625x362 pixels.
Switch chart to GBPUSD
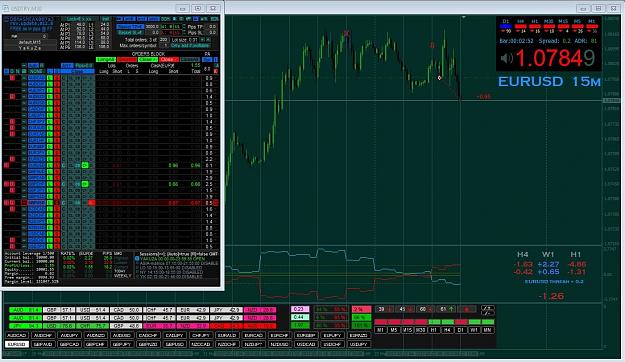(175, 344)
